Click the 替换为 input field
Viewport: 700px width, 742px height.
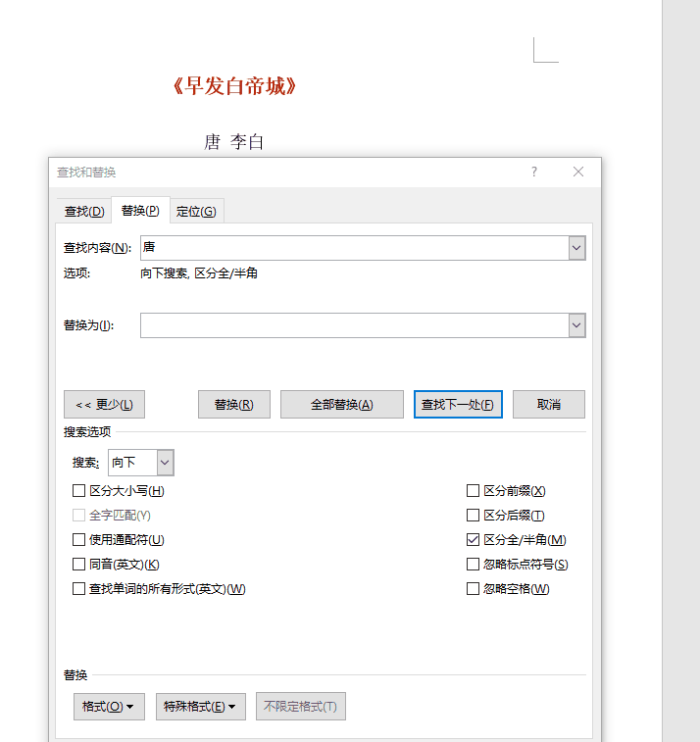click(x=355, y=325)
